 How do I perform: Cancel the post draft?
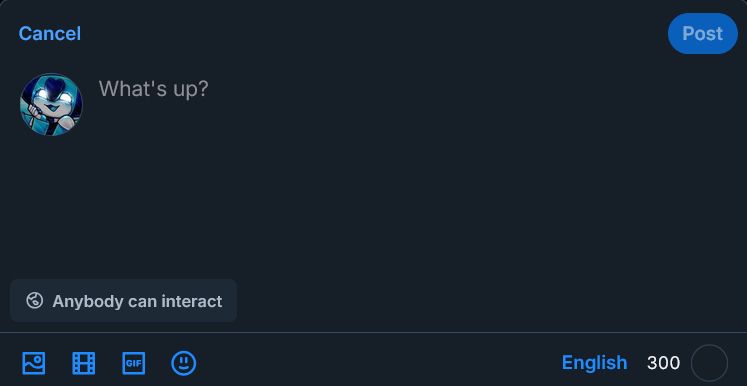[x=50, y=33]
